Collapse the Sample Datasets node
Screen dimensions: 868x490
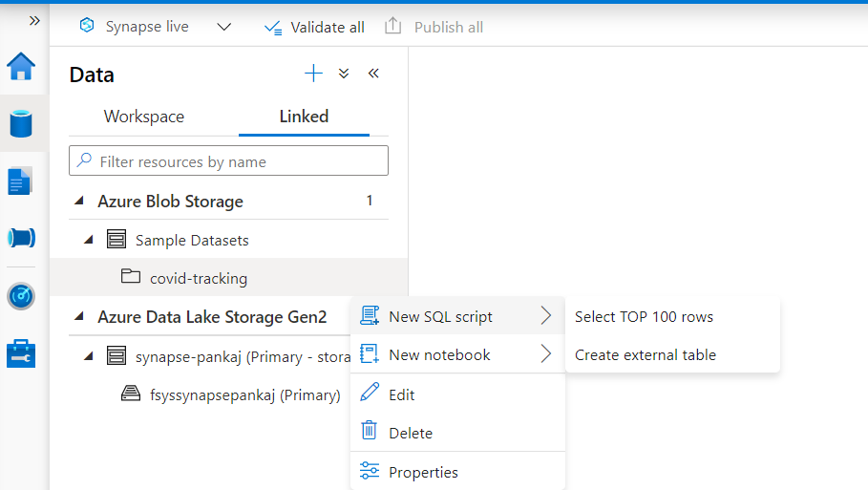[x=89, y=240]
